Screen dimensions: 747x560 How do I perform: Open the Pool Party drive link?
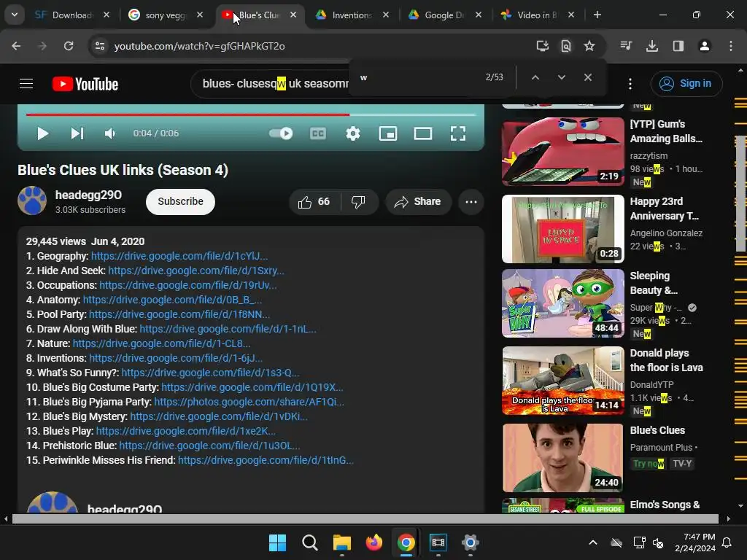click(x=179, y=315)
